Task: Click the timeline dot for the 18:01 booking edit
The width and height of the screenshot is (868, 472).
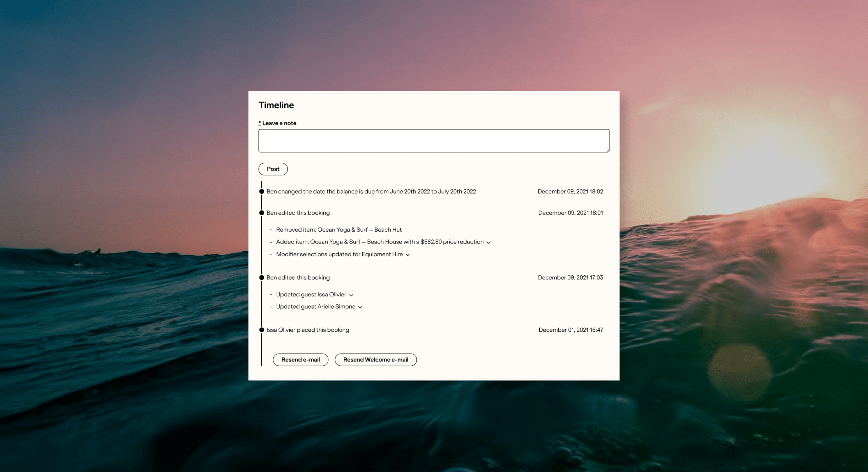Action: [261, 213]
